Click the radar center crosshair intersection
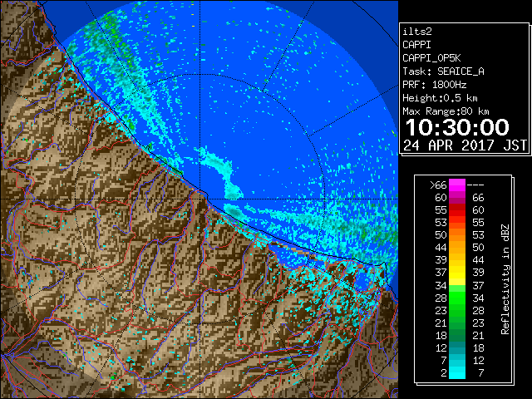 tap(199, 199)
